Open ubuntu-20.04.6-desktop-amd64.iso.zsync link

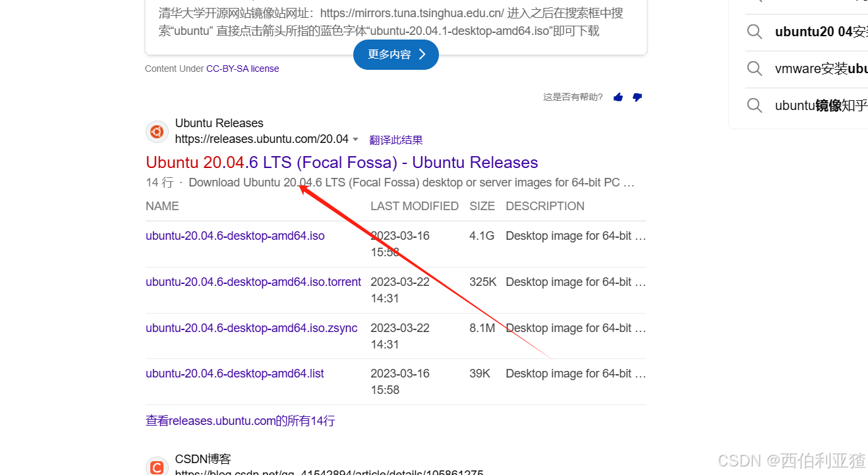tap(252, 328)
